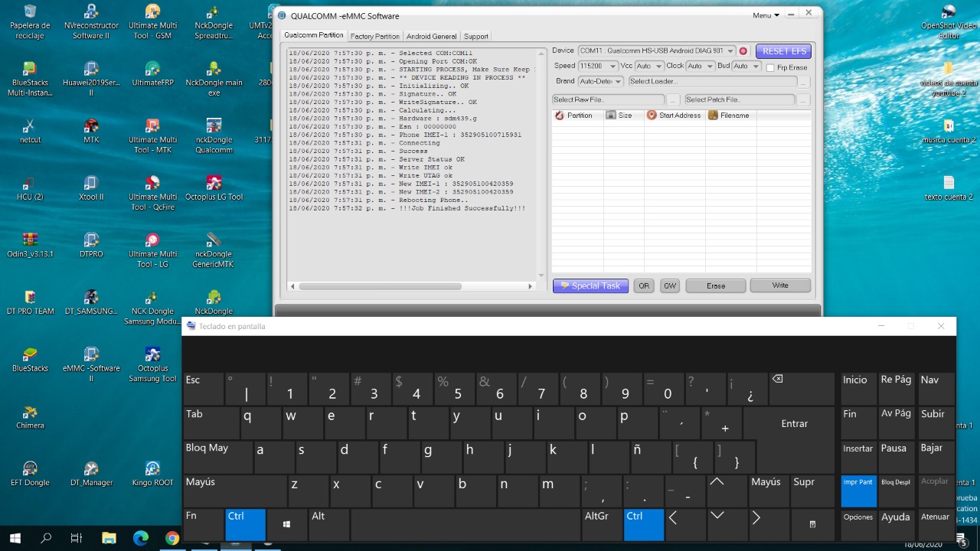Open the Brand Auto-Detect dropdown
This screenshot has height=551, width=980.
tap(619, 81)
